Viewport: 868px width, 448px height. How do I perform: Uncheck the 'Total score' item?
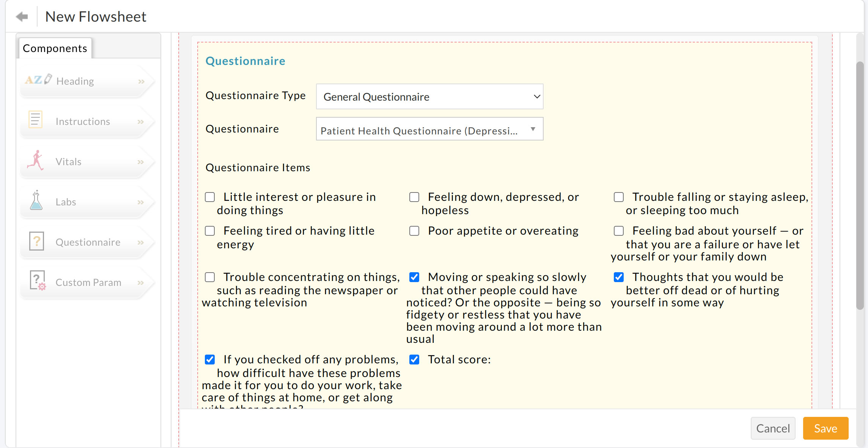pos(414,359)
